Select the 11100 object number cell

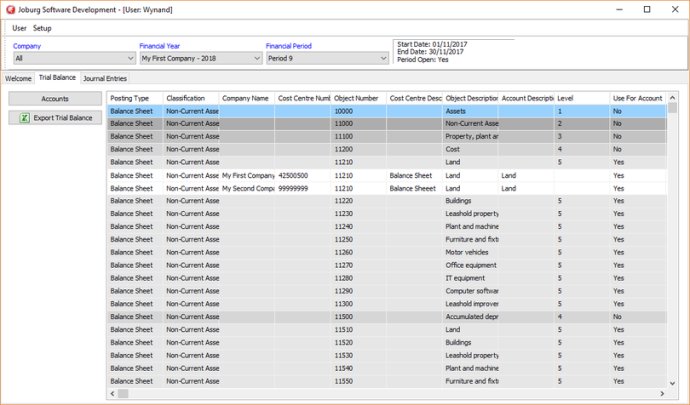click(359, 136)
